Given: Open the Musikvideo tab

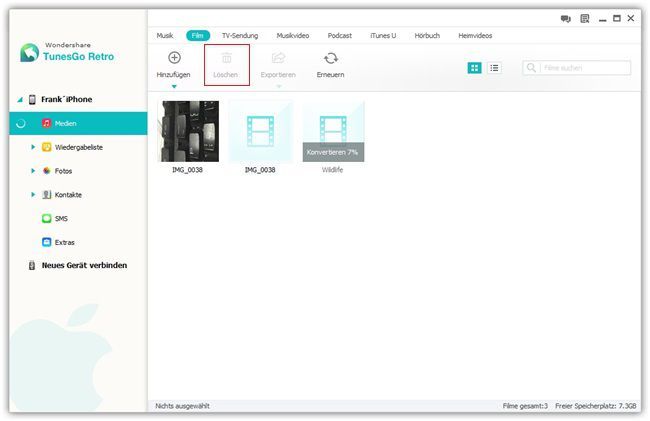Looking at the screenshot, I should pos(293,36).
